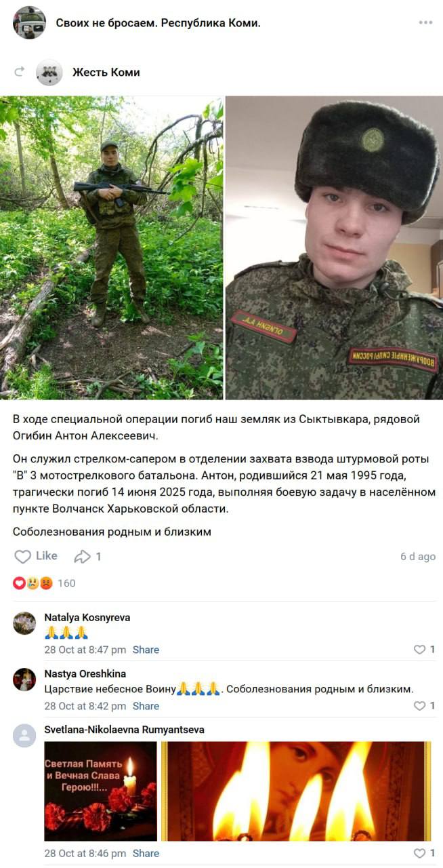
Task: Share Natalya Kosnyreva's comment
Action: (x=146, y=650)
